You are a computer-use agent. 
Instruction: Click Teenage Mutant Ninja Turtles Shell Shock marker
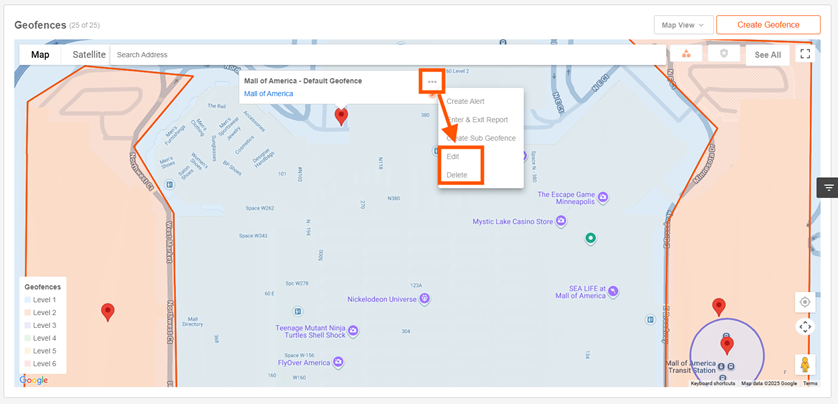[x=353, y=331]
